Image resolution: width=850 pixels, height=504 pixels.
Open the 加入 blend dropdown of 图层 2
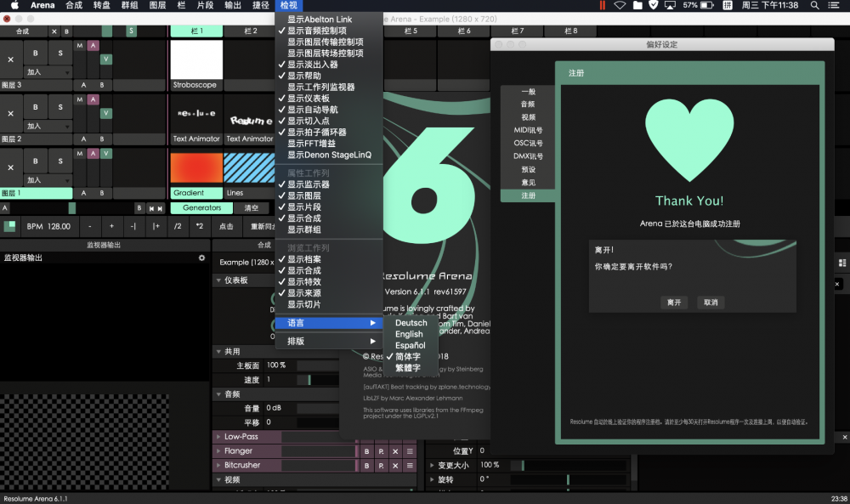click(x=48, y=127)
